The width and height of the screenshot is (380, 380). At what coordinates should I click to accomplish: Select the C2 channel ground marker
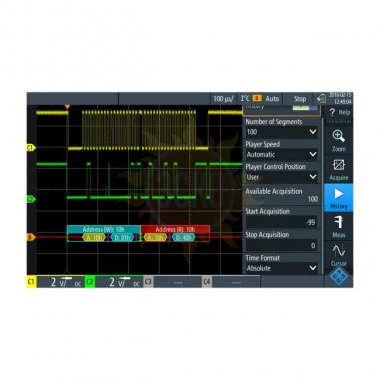(x=31, y=199)
